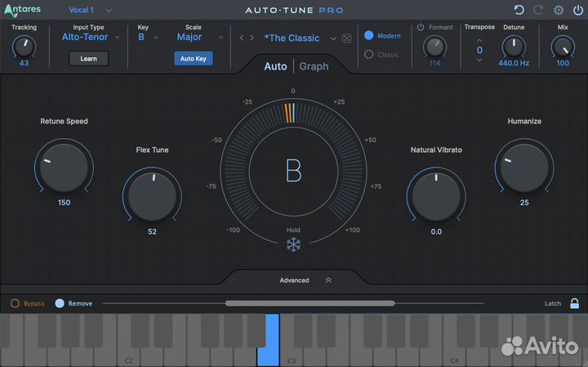Click the AUTO-TUNE PRO title
The height and width of the screenshot is (367, 588).
coord(294,10)
